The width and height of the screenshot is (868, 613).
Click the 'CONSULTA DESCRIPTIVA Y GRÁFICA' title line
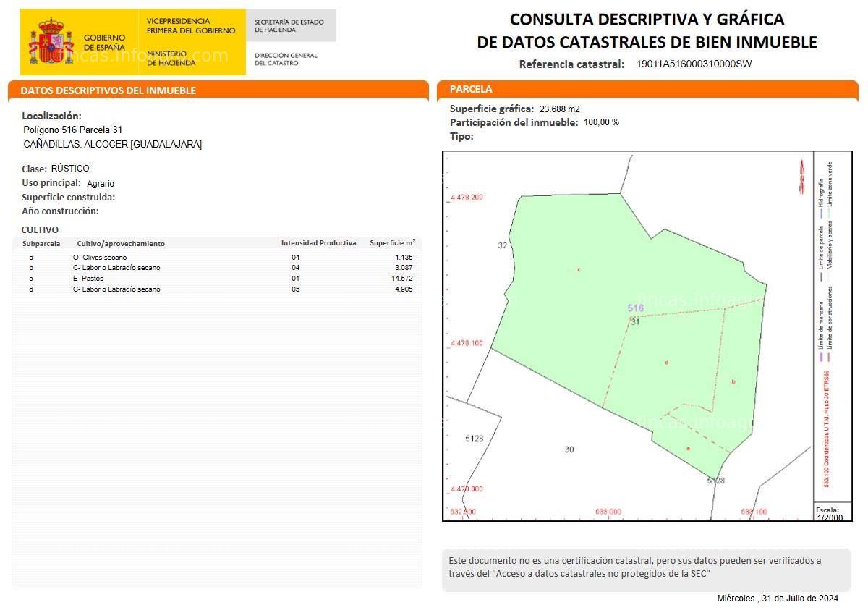coord(647,19)
